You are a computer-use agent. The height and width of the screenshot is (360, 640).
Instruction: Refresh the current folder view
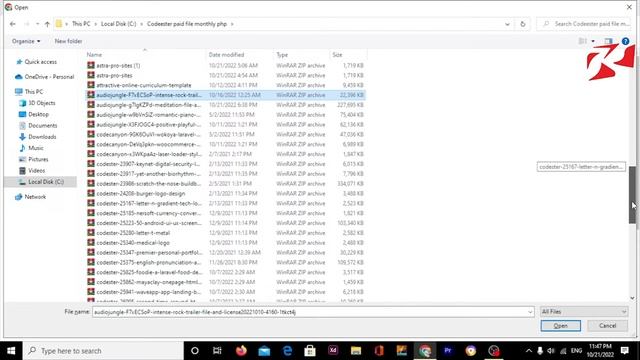(522, 24)
